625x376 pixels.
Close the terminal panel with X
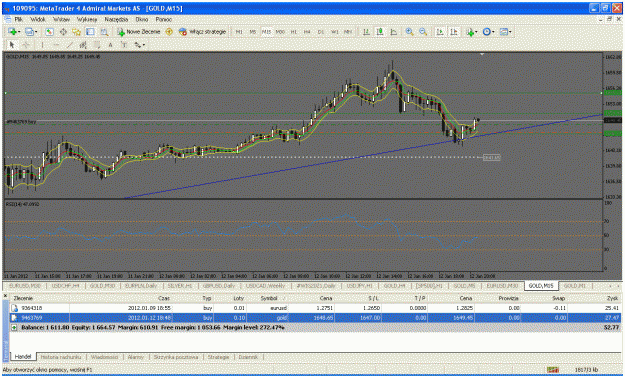(x=6, y=296)
